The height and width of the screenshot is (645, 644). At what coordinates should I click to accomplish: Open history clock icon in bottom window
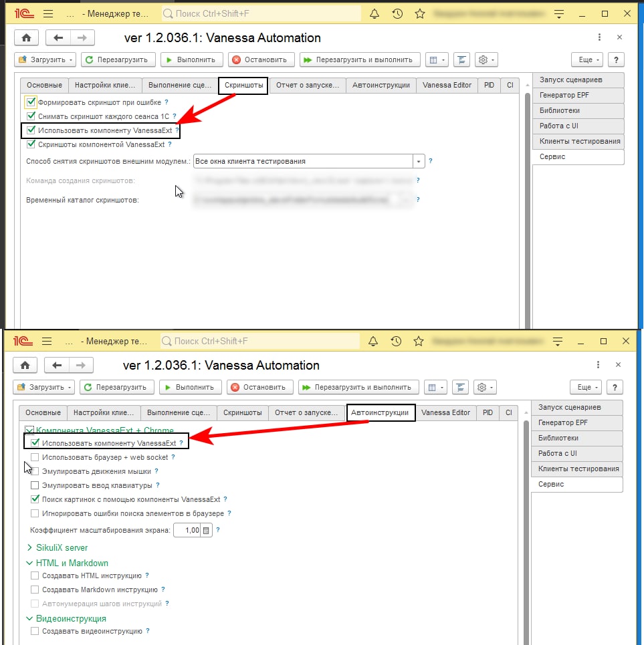pos(396,341)
